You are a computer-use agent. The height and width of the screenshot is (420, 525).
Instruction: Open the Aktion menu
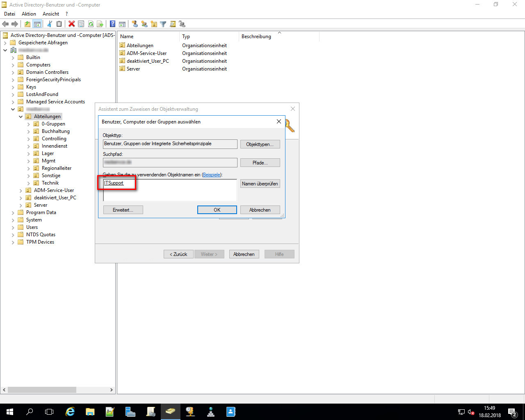point(29,14)
